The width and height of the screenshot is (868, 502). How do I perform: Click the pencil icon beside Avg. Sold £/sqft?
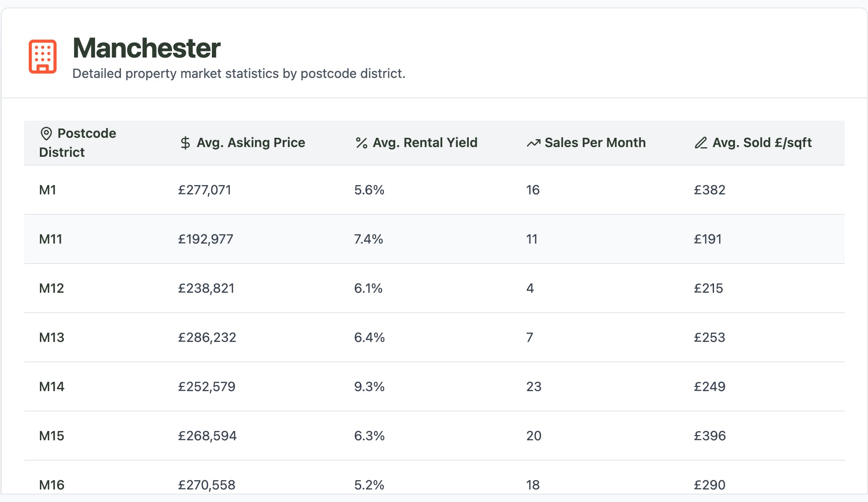(701, 143)
